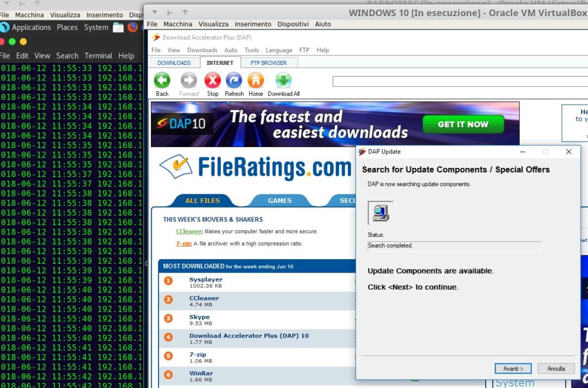Viewport: 588px width, 388px height.
Task: Click the Firefox icon in Parrot panel
Action: 133,27
